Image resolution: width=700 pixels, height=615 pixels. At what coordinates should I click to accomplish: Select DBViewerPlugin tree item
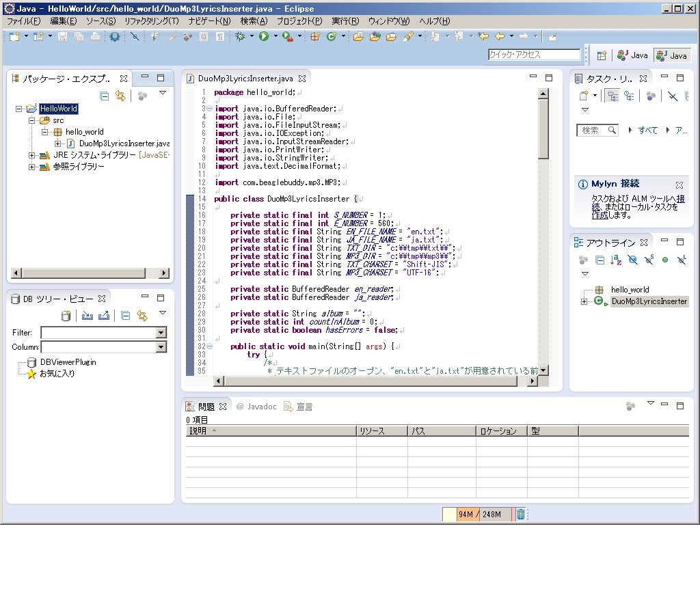pyautogui.click(x=68, y=362)
